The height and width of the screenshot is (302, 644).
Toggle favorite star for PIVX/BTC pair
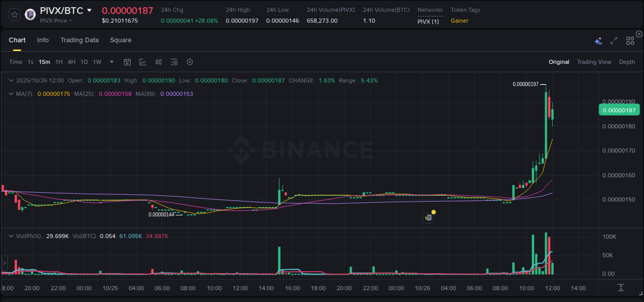14,14
